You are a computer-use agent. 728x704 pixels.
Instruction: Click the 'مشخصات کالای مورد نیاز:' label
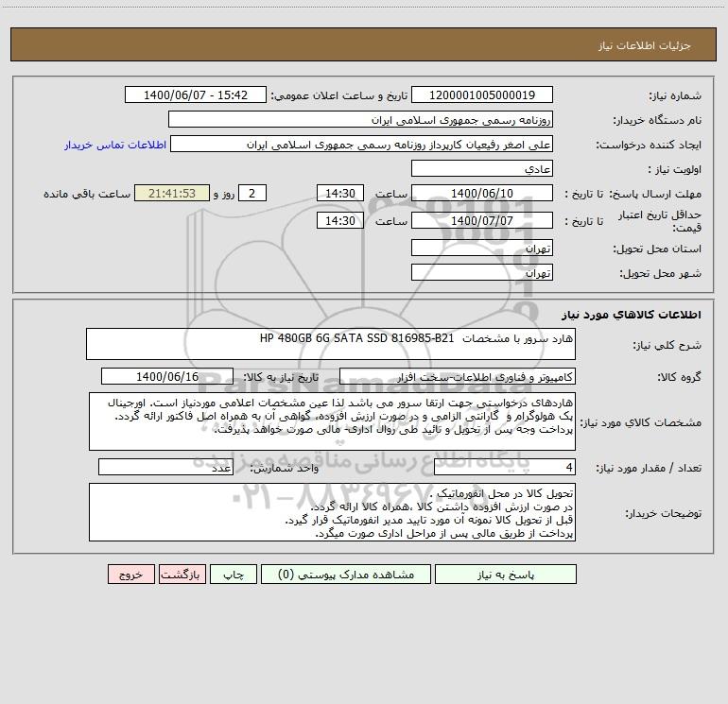click(641, 422)
